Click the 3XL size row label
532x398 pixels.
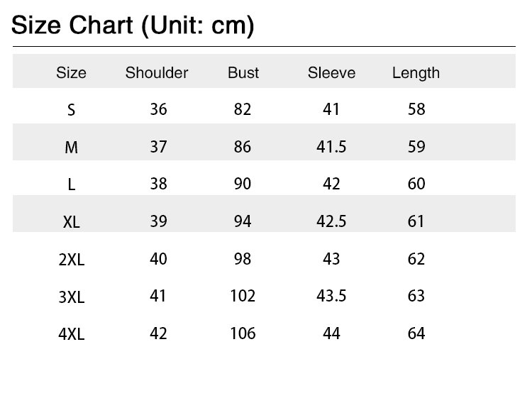pos(71,297)
